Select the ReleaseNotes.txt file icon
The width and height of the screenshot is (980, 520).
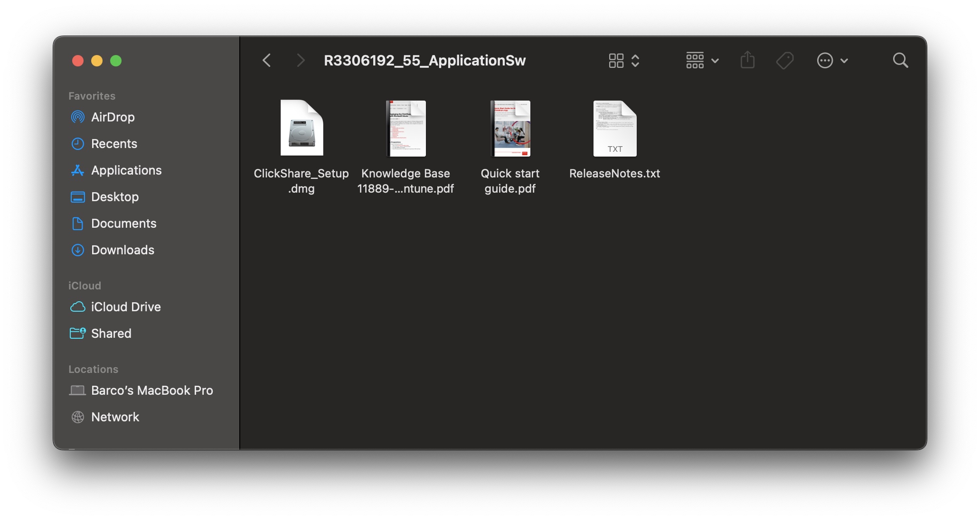[615, 128]
